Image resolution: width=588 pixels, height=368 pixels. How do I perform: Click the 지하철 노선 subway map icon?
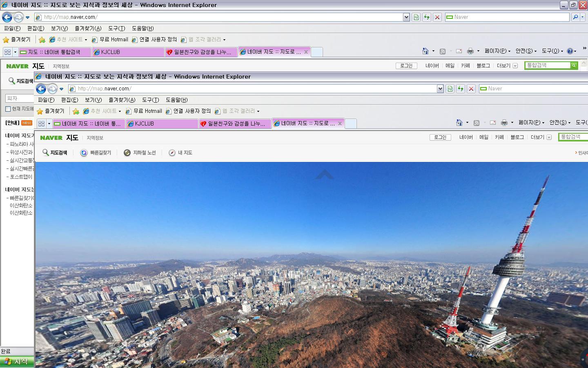click(x=127, y=153)
